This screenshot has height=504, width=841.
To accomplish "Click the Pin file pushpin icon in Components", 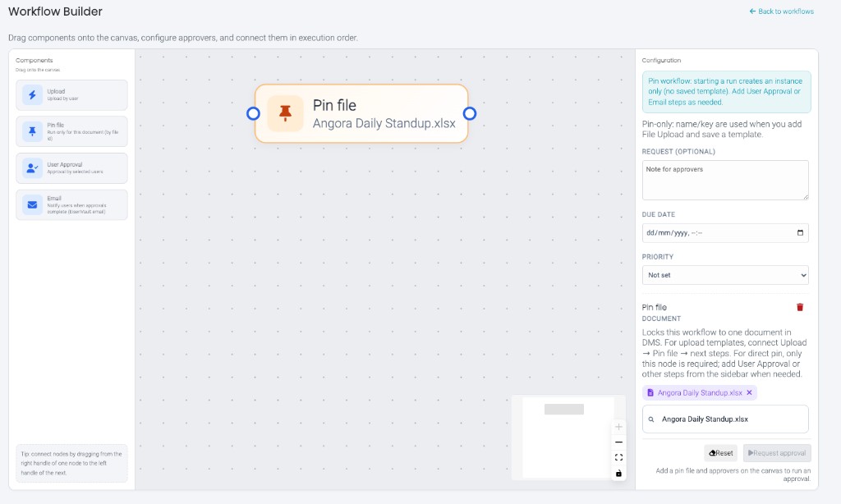I will (32, 131).
